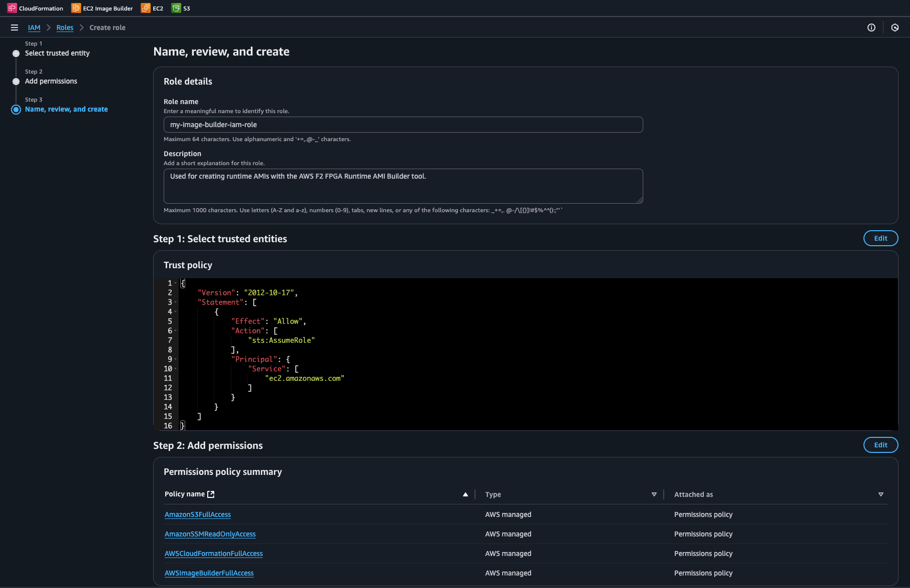Navigate to IAM breadcrumb
This screenshot has height=588, width=910.
click(34, 28)
